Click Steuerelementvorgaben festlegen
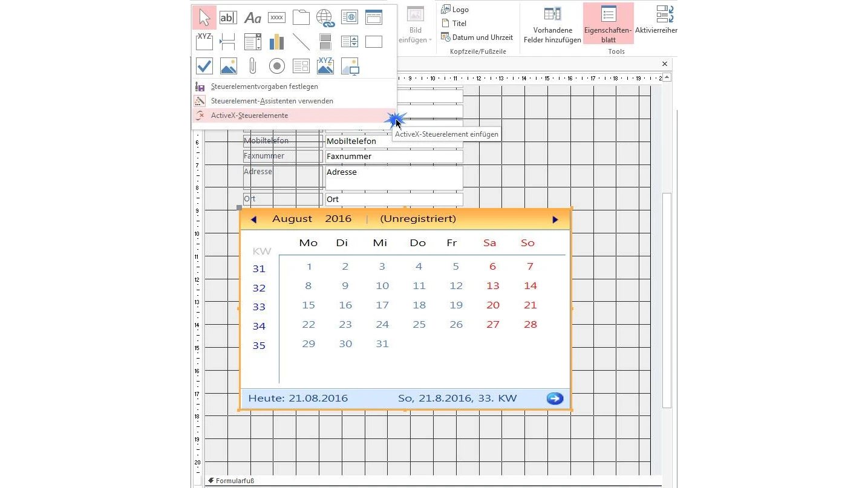 (264, 86)
